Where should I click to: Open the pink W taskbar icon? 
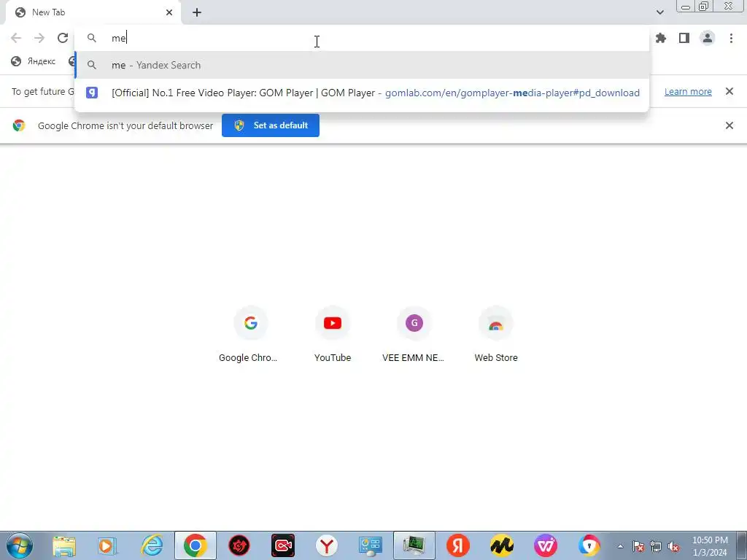546,545
